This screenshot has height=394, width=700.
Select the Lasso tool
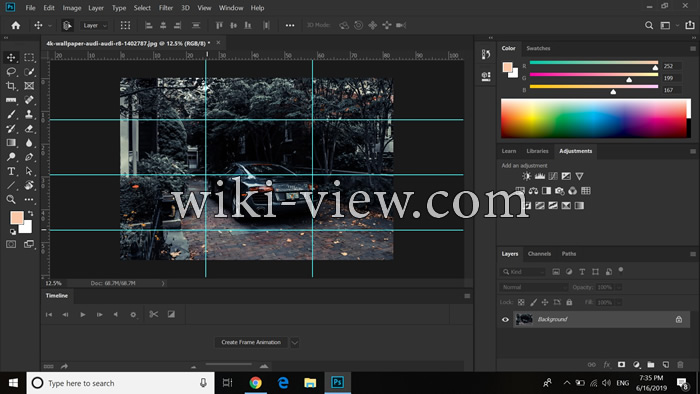point(11,71)
